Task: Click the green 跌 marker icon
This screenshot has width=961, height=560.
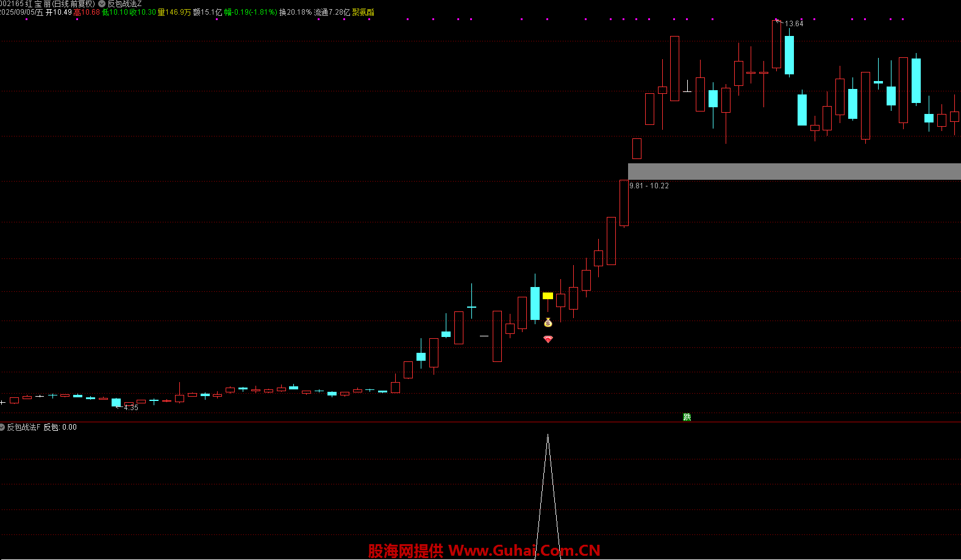Action: [x=687, y=417]
